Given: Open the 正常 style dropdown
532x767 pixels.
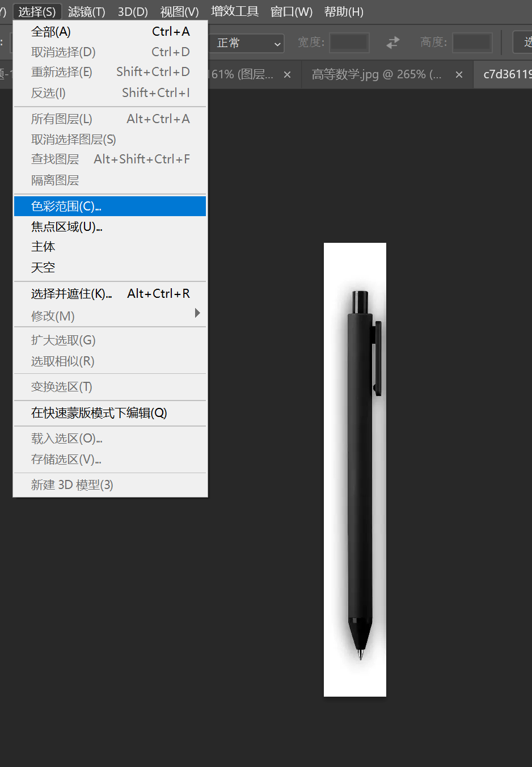Looking at the screenshot, I should pyautogui.click(x=247, y=43).
